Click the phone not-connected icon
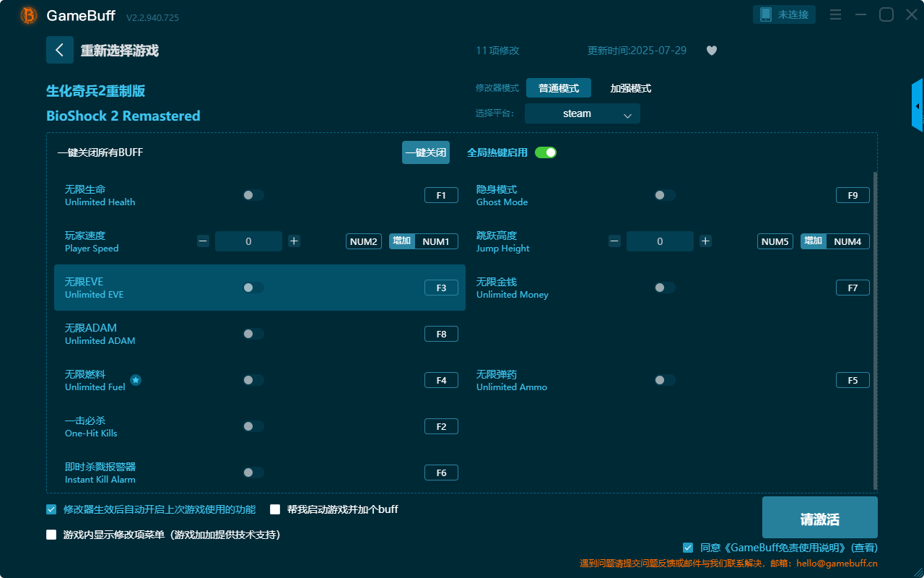 [766, 14]
